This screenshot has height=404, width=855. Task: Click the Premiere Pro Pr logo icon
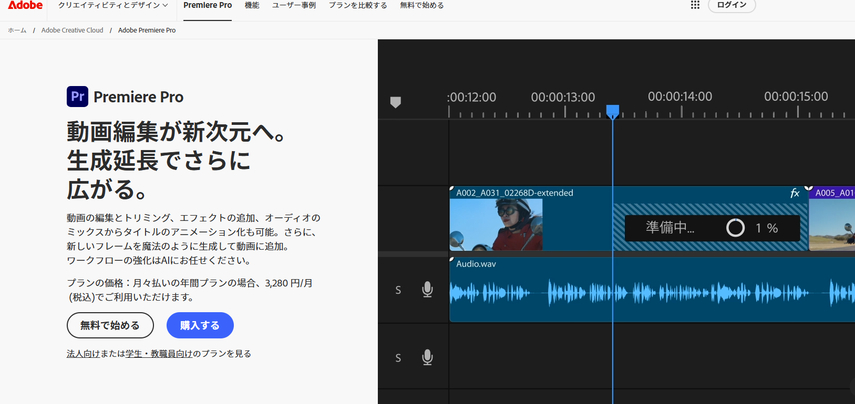click(x=77, y=97)
